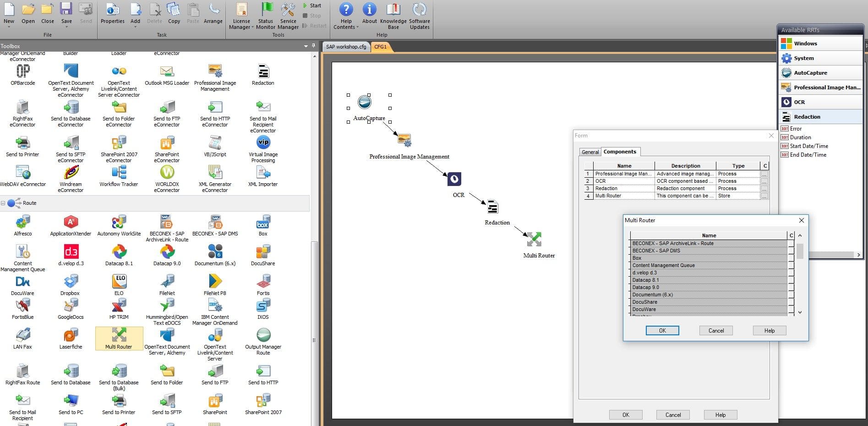Collapse the Route toolbox group
868x426 pixels.
click(x=3, y=203)
